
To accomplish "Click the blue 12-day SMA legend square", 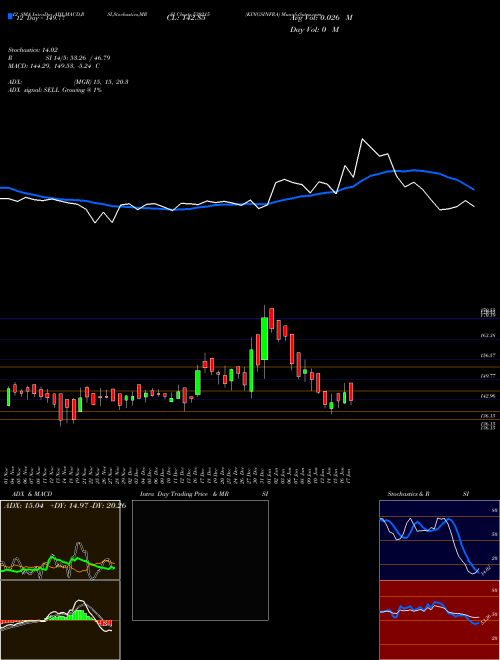I will tap(10, 16).
